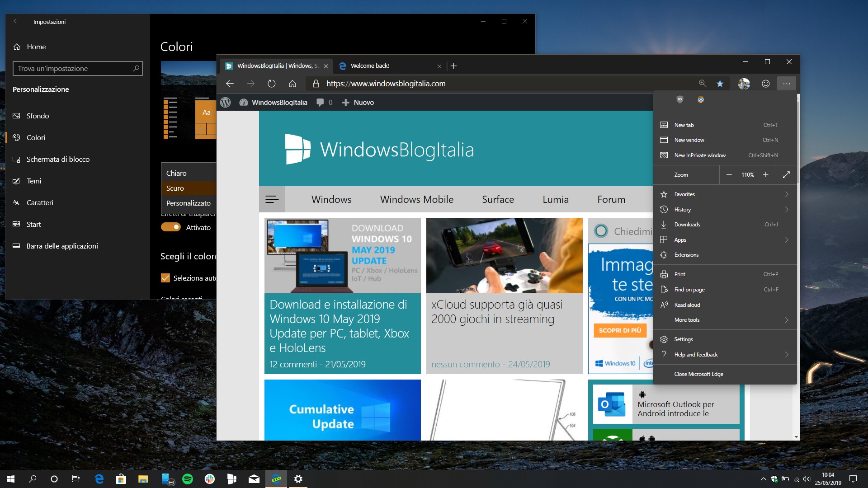Screen dimensions: 868x488
Task: Decrease zoom with the minus button
Action: pyautogui.click(x=729, y=175)
